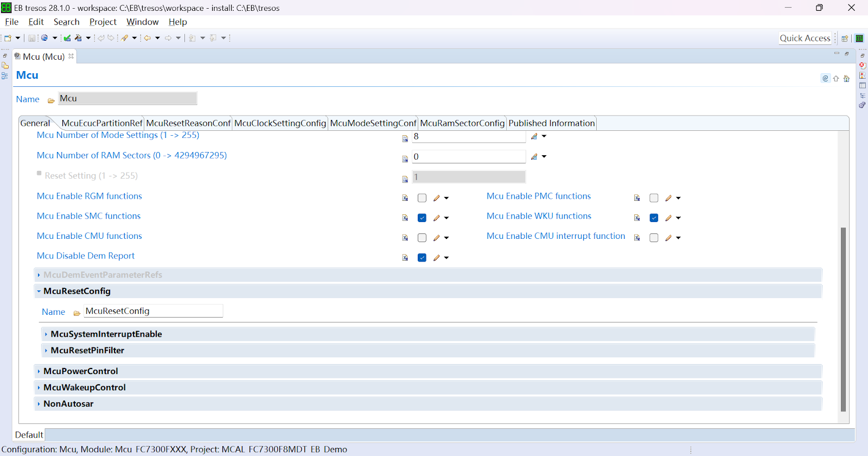Click the vertical scrollbar in General tab
Screen dimensions: 868x456
843,319
